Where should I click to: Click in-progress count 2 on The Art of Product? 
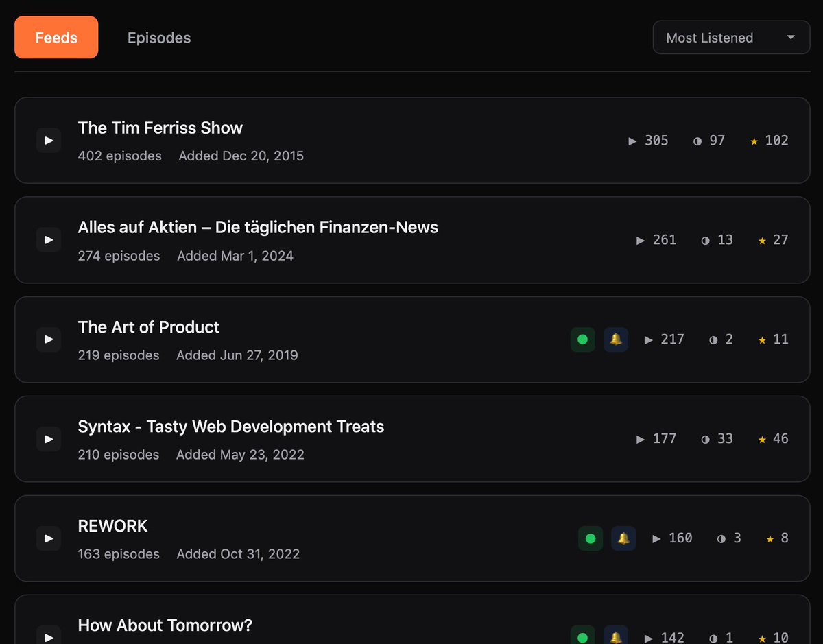[721, 339]
